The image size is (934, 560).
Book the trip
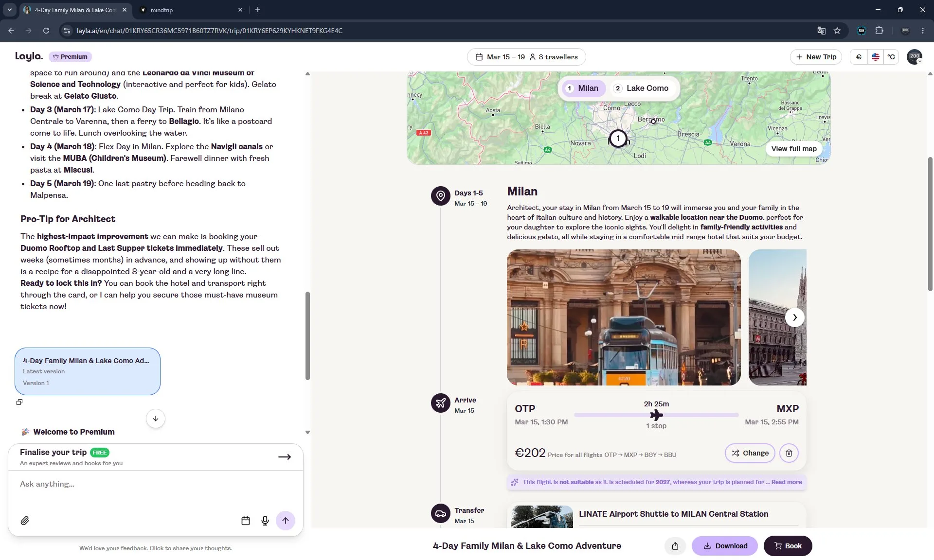click(x=787, y=546)
